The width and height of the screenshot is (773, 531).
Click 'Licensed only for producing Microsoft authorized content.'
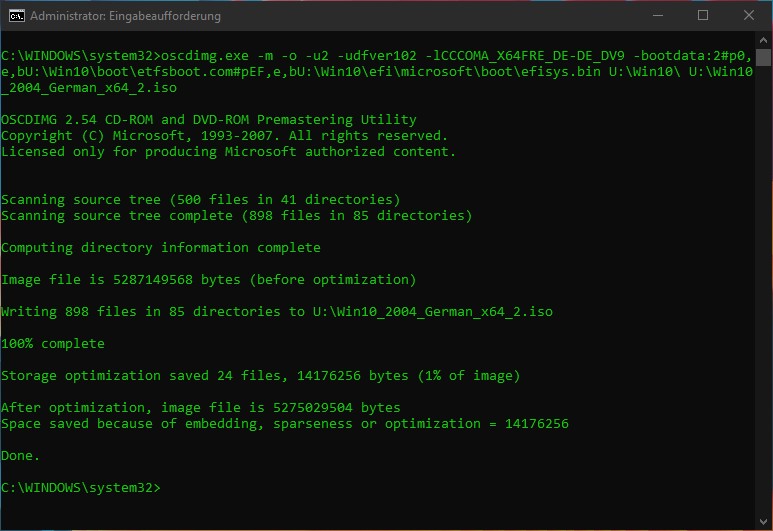click(x=228, y=151)
